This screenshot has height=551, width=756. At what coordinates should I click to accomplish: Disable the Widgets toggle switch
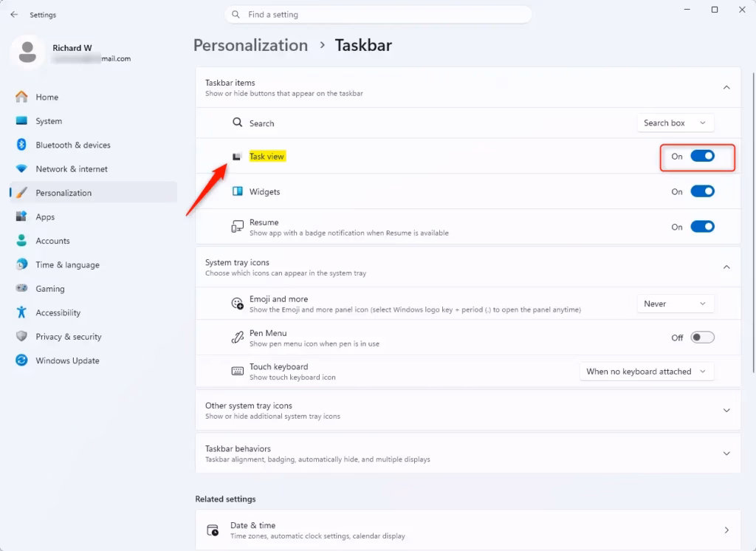[x=702, y=191]
